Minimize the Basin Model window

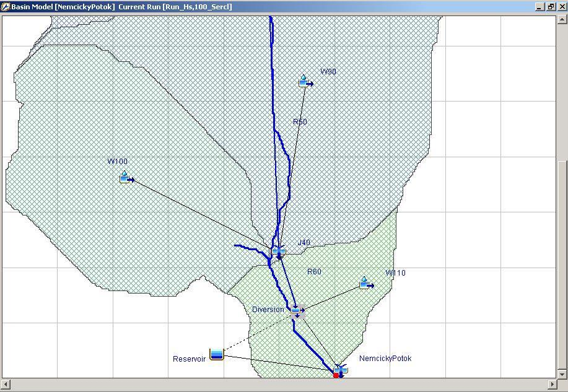(540, 7)
